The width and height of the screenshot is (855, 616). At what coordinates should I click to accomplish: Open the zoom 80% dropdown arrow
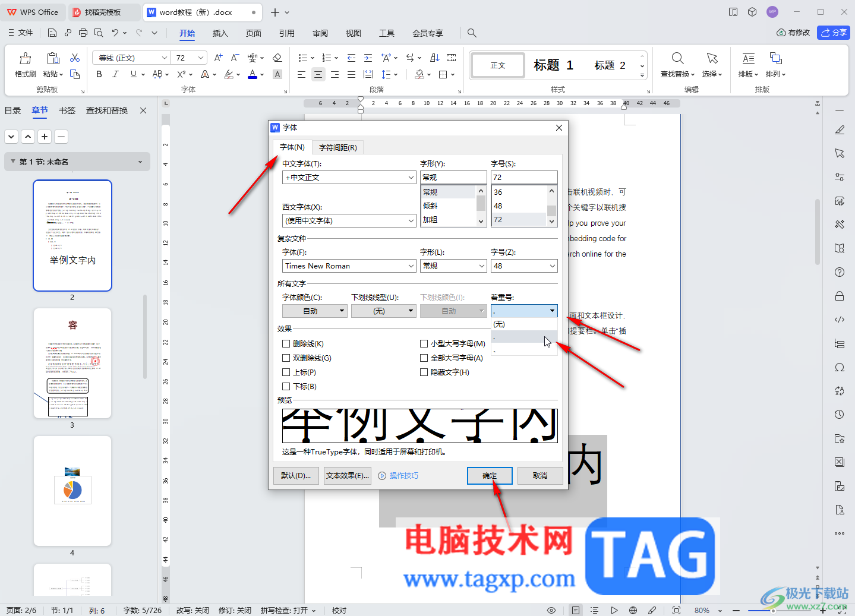point(720,611)
